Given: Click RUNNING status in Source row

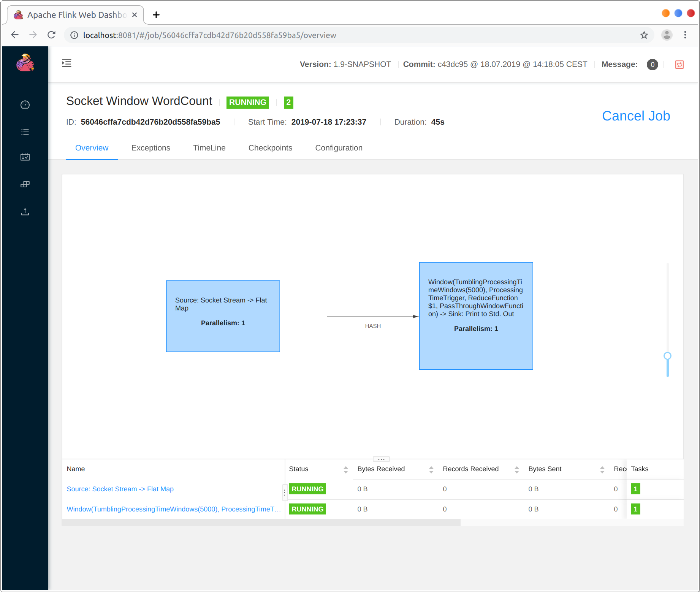Looking at the screenshot, I should pos(307,489).
